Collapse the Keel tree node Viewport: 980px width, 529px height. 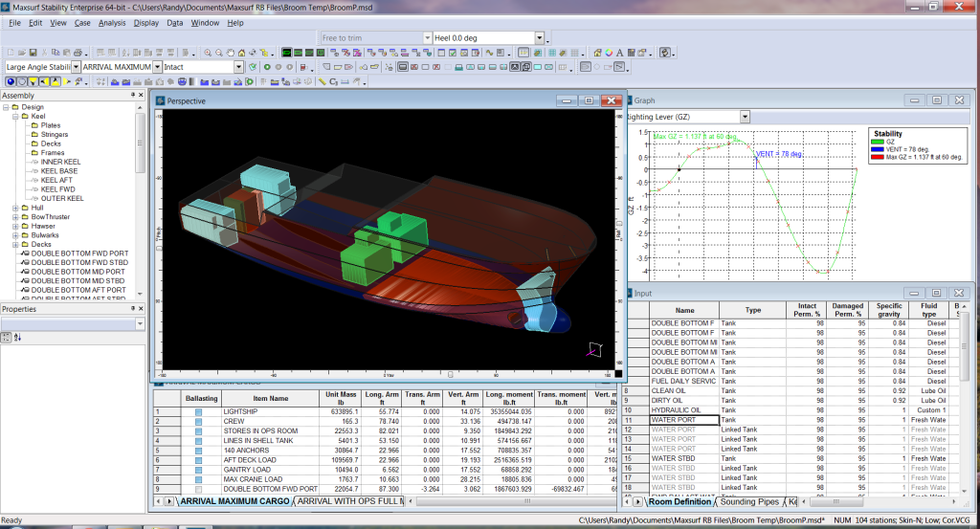click(15, 116)
